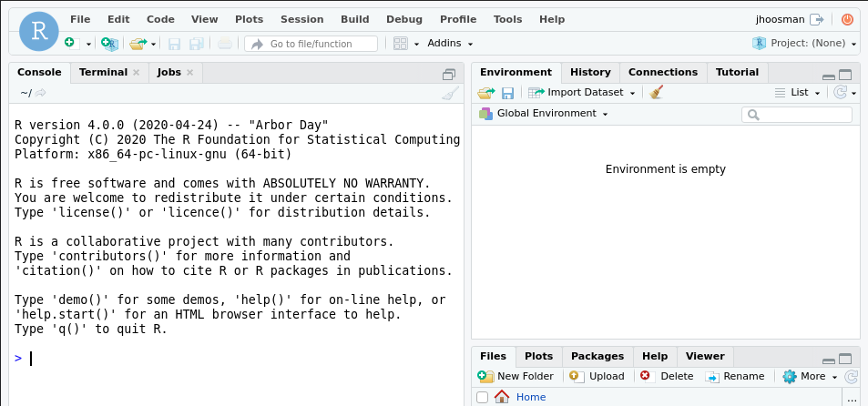This screenshot has width=868, height=406.
Task: Clear environment objects broom icon
Action: [x=656, y=92]
